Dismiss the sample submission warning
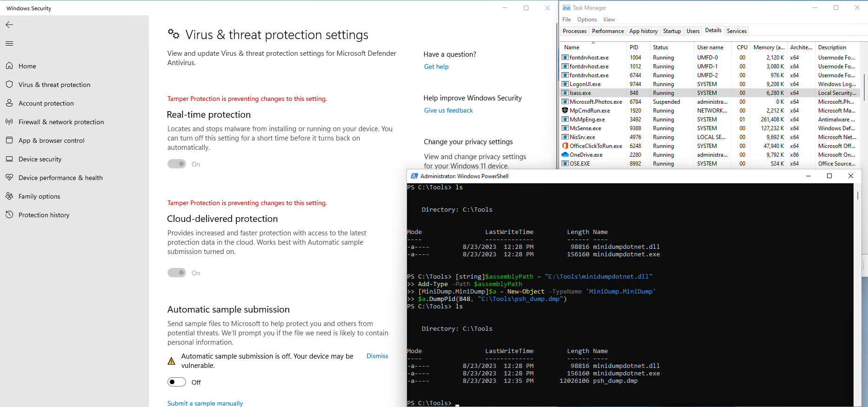 377,356
